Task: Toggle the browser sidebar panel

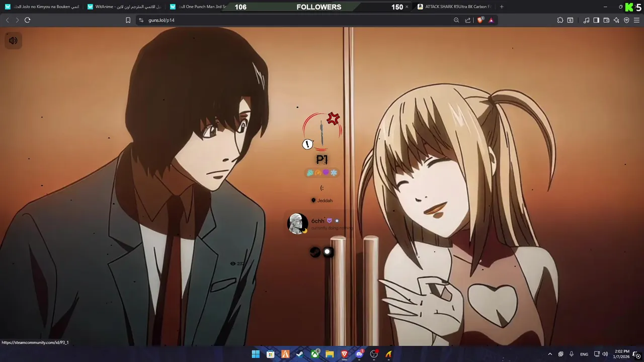Action: (x=596, y=20)
